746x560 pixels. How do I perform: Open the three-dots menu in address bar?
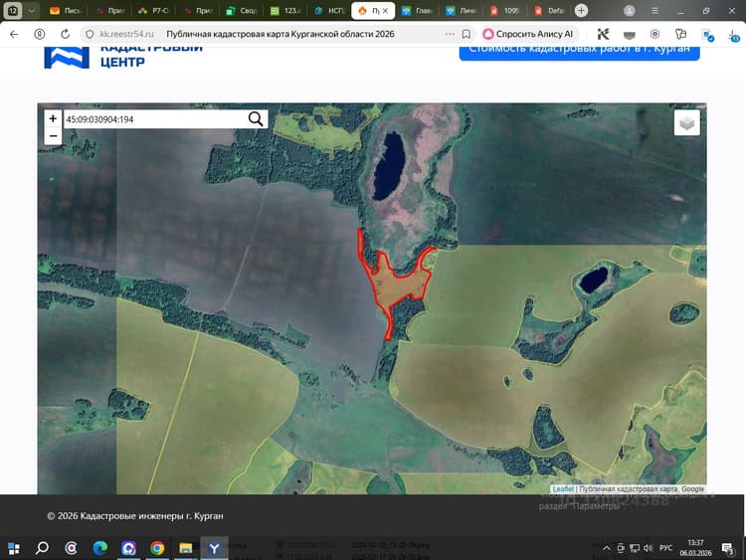pos(450,34)
